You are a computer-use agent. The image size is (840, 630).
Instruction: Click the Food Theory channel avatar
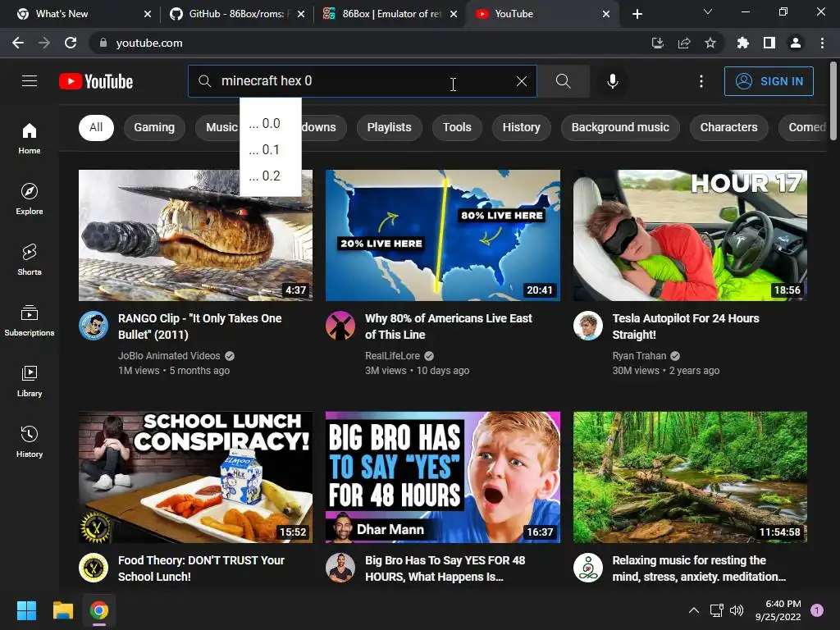94,568
